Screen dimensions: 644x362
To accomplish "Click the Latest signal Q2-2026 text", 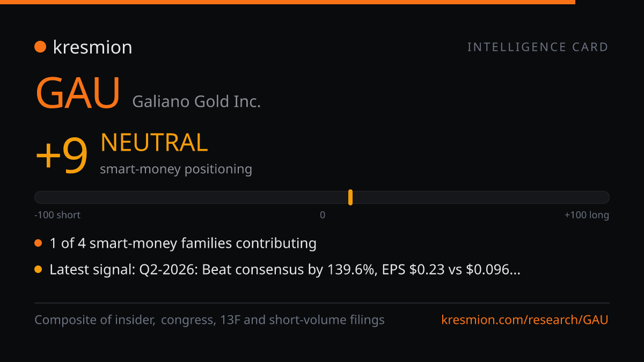I will (x=285, y=270).
